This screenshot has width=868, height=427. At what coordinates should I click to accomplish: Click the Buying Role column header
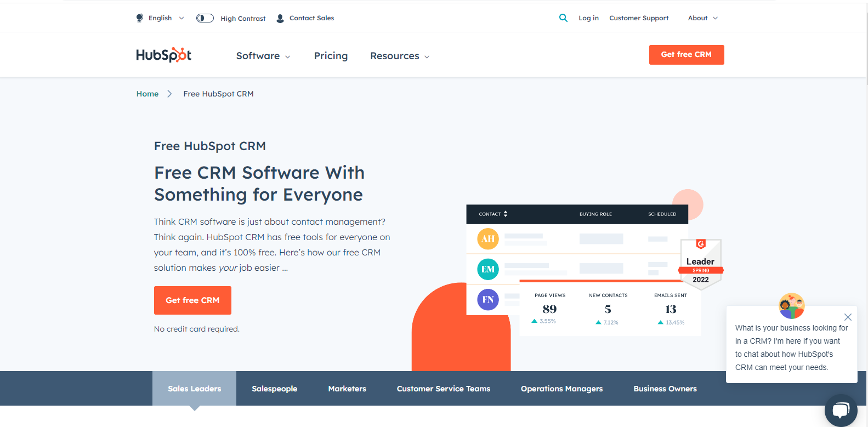(595, 214)
